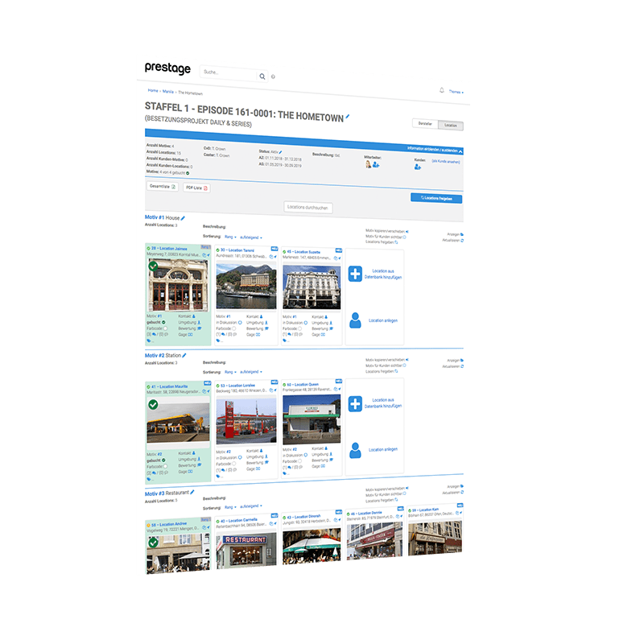Collapse the information panel via Information einblenden/ausblenden
The width and height of the screenshot is (644, 644).
(435, 150)
